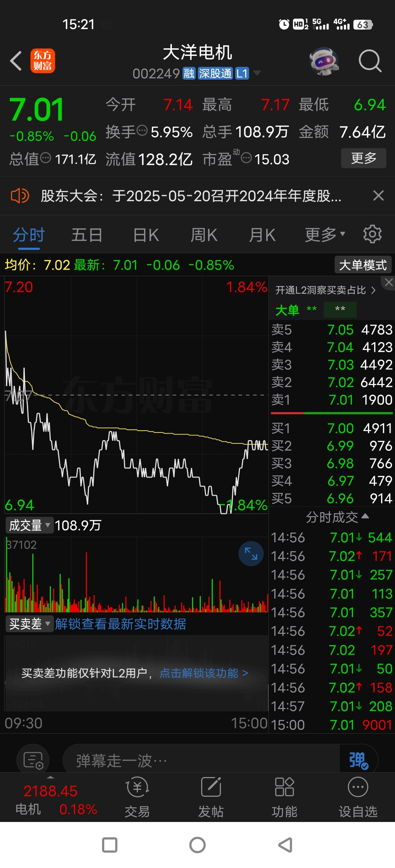Switch to the 月K tab
395x868 pixels.
(262, 235)
